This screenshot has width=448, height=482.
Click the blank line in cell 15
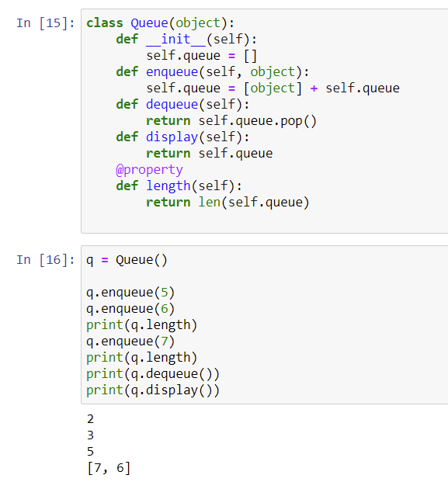265,219
